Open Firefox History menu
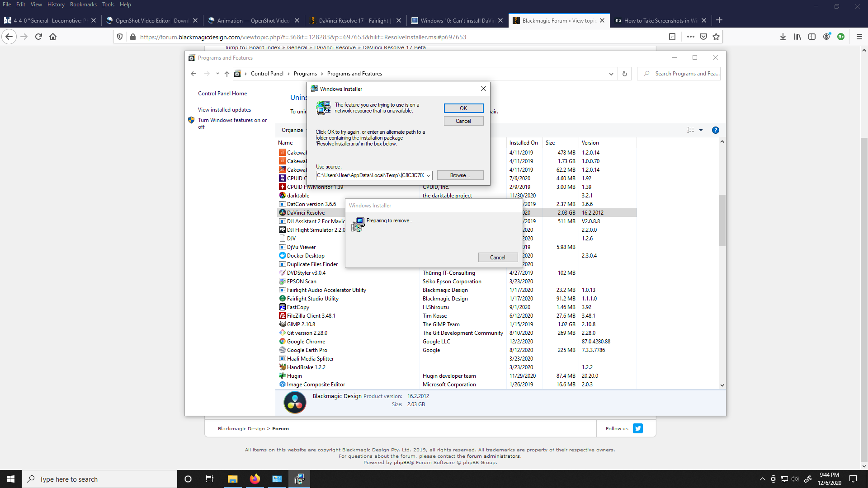Viewport: 868px width, 488px height. pos(56,5)
